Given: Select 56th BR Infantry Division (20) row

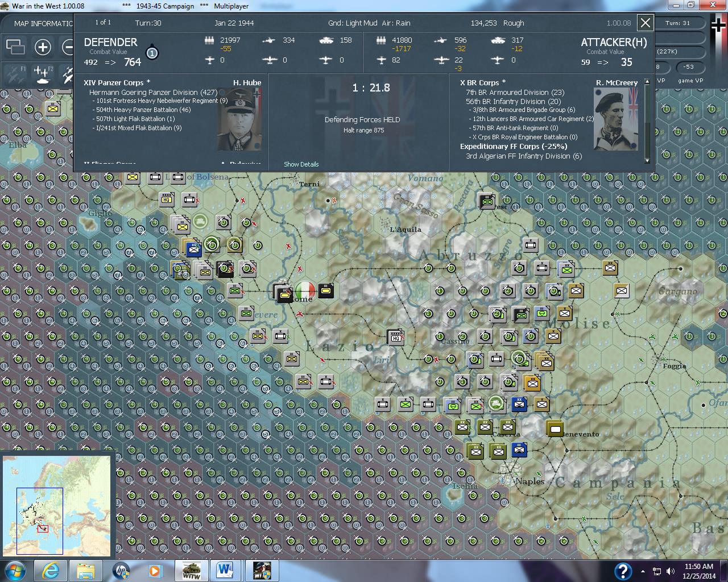Looking at the screenshot, I should 513,101.
